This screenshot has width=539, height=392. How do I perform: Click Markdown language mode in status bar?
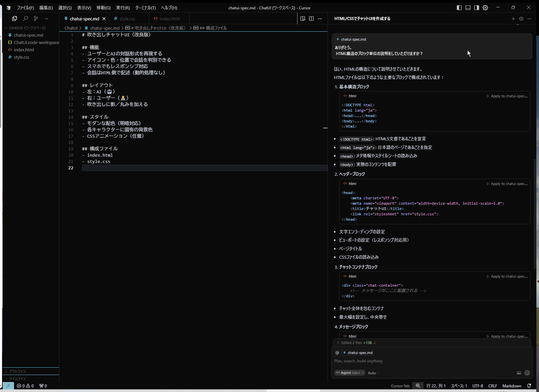[512, 386]
